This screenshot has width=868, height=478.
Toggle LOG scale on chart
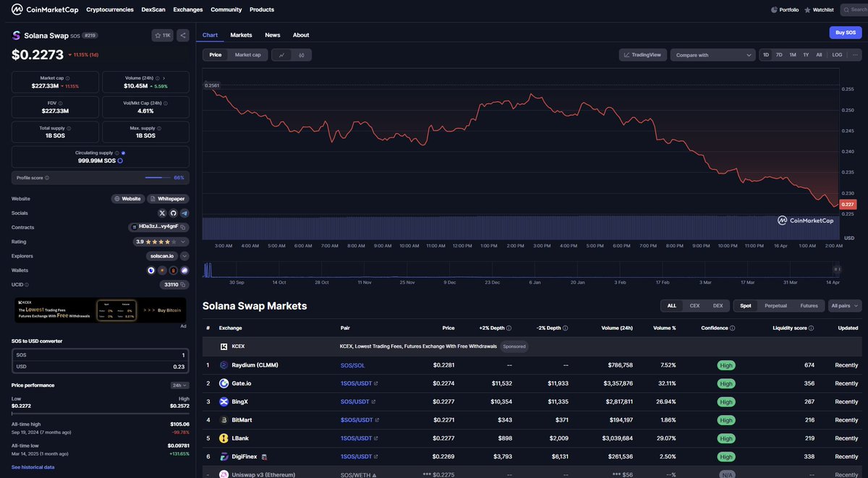point(837,55)
